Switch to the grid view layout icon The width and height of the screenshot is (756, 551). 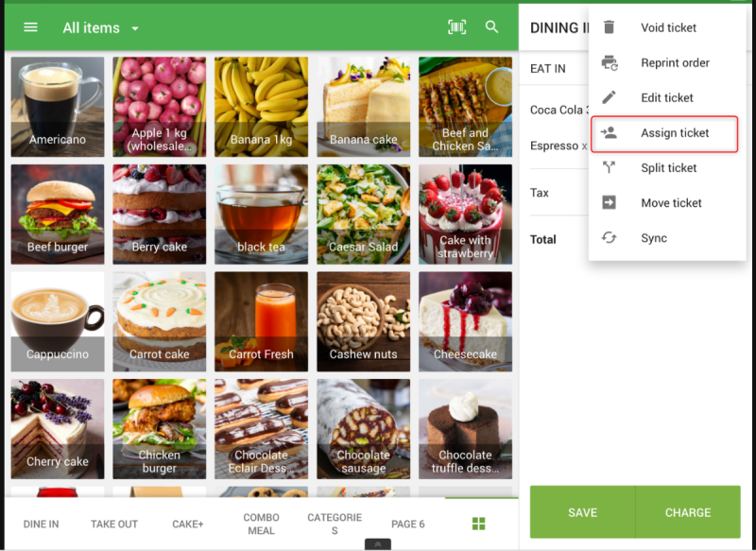coord(479,524)
